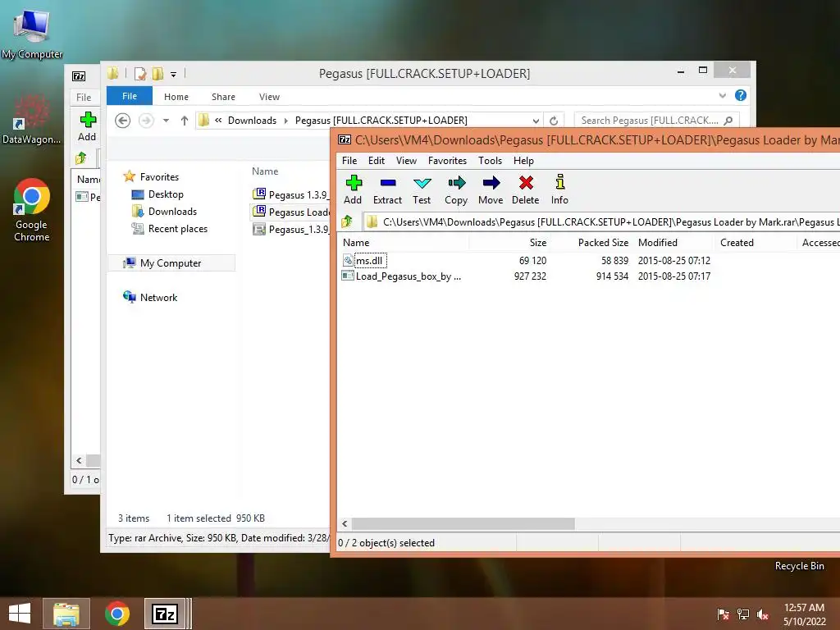The width and height of the screenshot is (840, 630).
Task: Open the Quick Access Toolbar customize dropdown
Action: [x=174, y=75]
